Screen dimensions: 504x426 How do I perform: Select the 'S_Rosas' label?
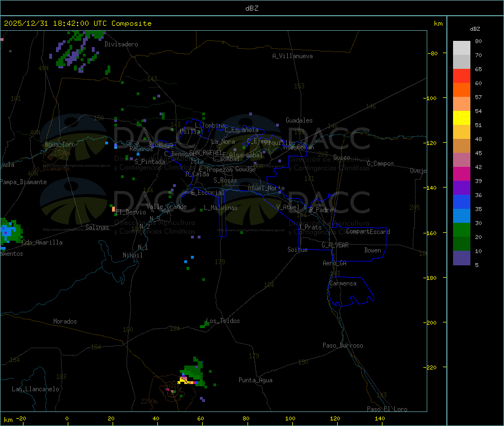pyautogui.click(x=225, y=180)
